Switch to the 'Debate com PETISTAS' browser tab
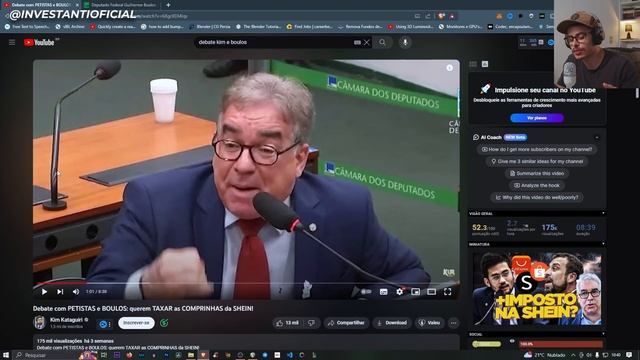The height and width of the screenshot is (360, 640). click(x=40, y=5)
